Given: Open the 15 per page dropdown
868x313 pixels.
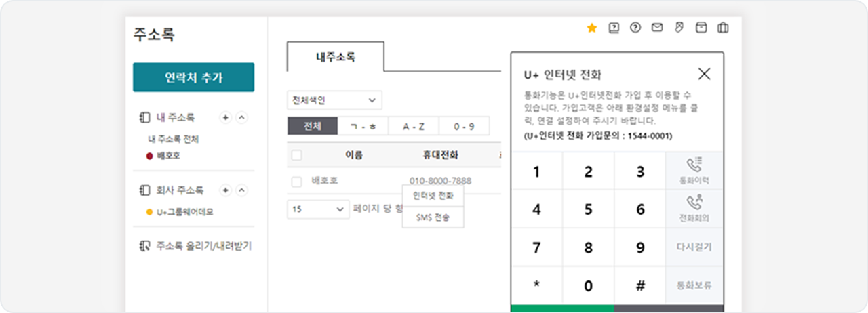Looking at the screenshot, I should [x=318, y=209].
